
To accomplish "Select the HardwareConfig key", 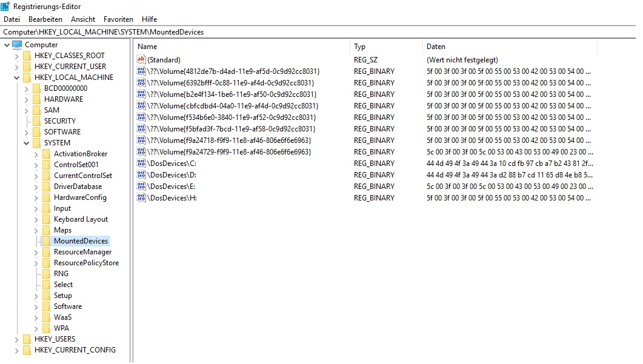I will coord(80,197).
